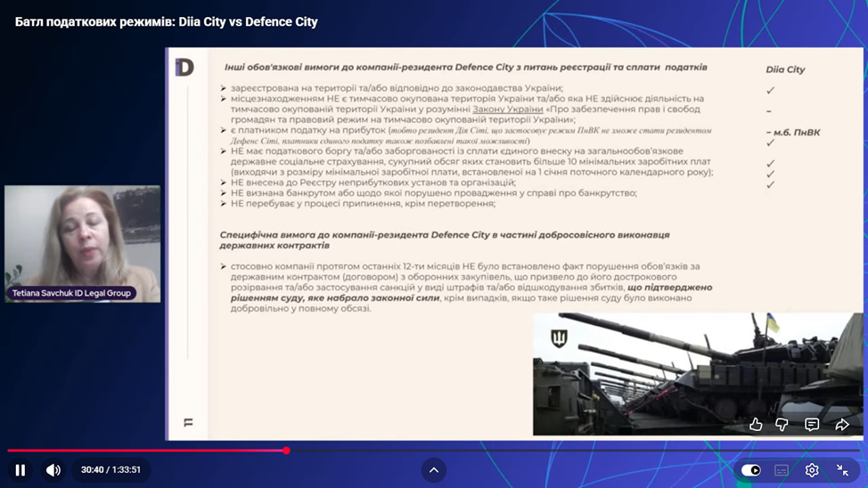Like the video with thumbs up
This screenshot has width=868, height=488.
tap(756, 425)
